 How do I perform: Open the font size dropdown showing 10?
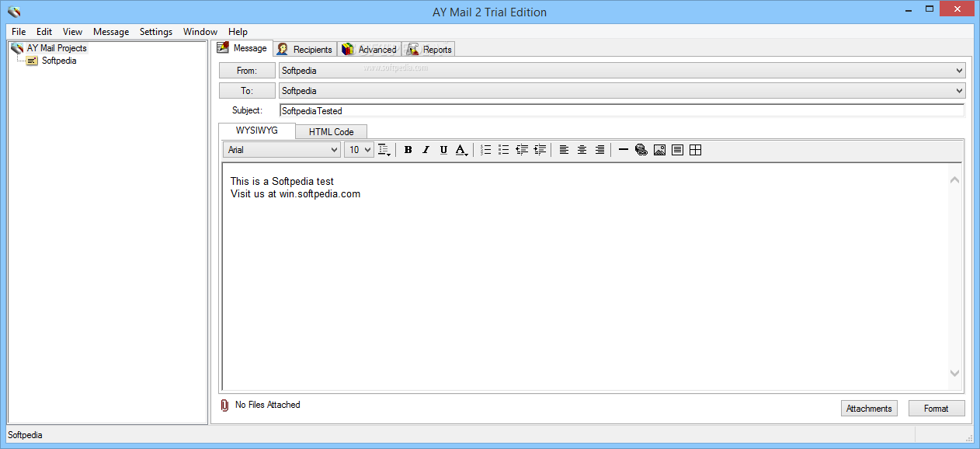coord(359,150)
